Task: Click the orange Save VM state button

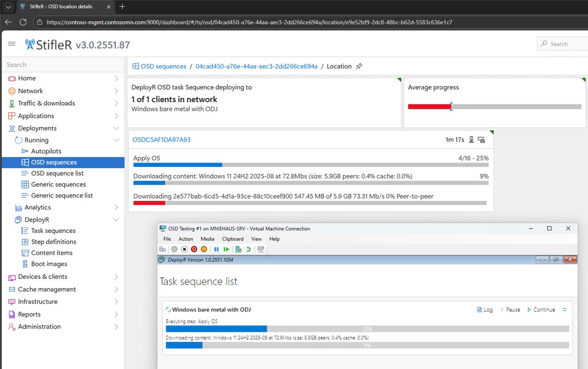Action: (204, 249)
